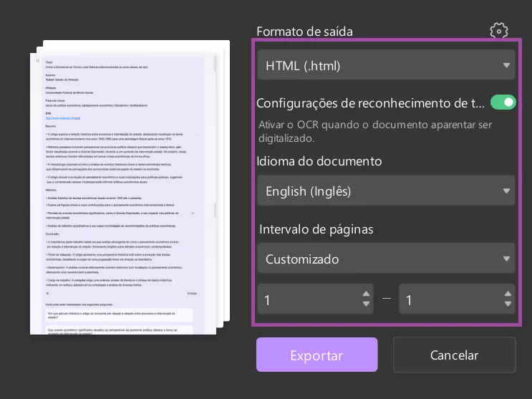Click the 'Formato de saída' label
The height and width of the screenshot is (399, 532).
(304, 32)
